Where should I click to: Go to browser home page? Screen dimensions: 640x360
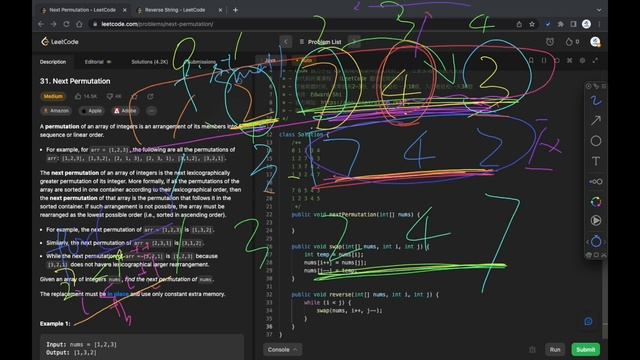79,24
